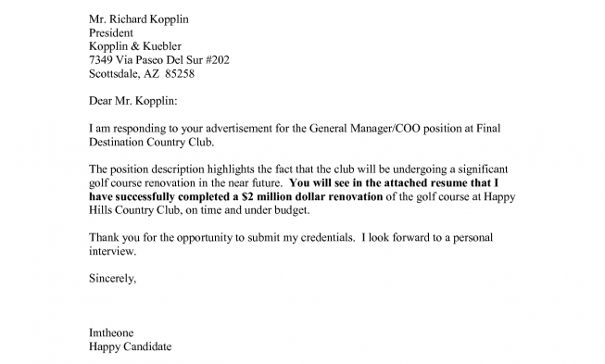Viewport: 605px width, 364px height.
Task: Click Happy Candidate signature line
Action: 130,346
